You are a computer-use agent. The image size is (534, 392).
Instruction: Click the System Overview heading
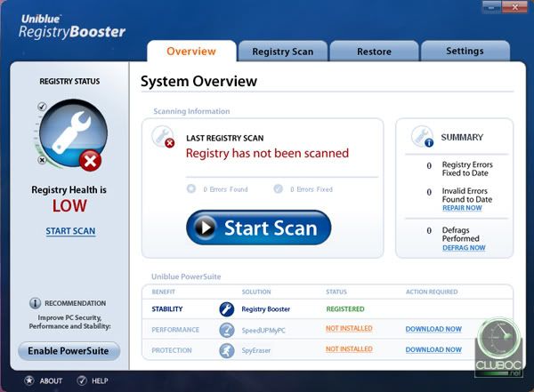click(x=198, y=81)
